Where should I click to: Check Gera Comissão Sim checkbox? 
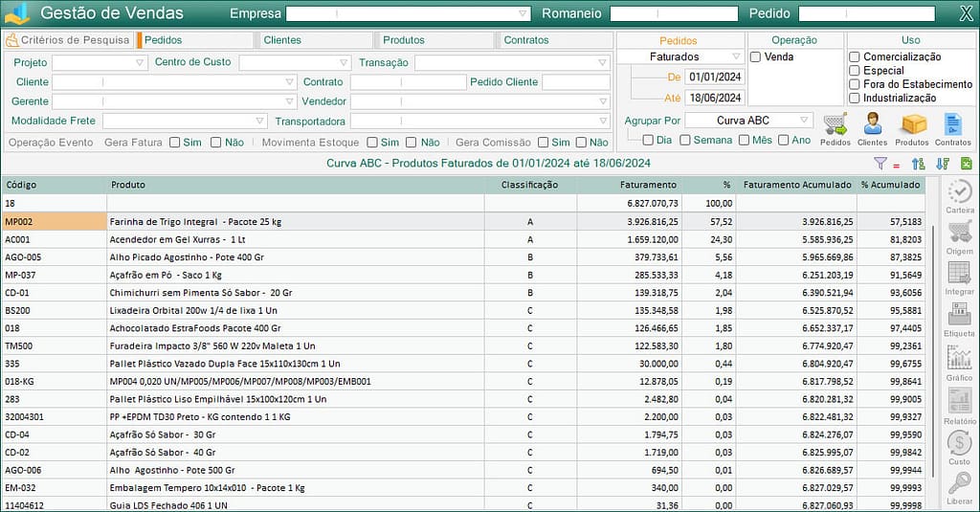[544, 143]
